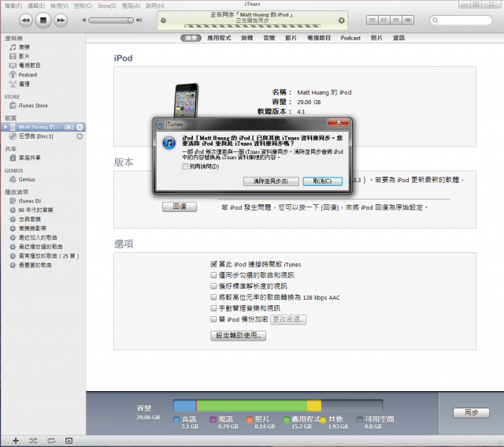Open the 編輯(E) menu
This screenshot has width=504, height=447.
point(36,6)
